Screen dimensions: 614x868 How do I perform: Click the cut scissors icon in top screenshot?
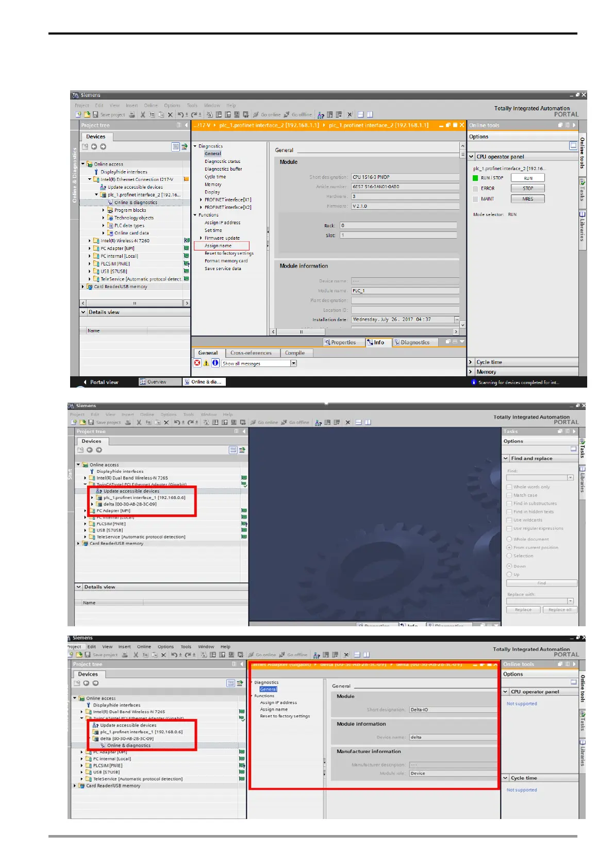click(x=143, y=114)
